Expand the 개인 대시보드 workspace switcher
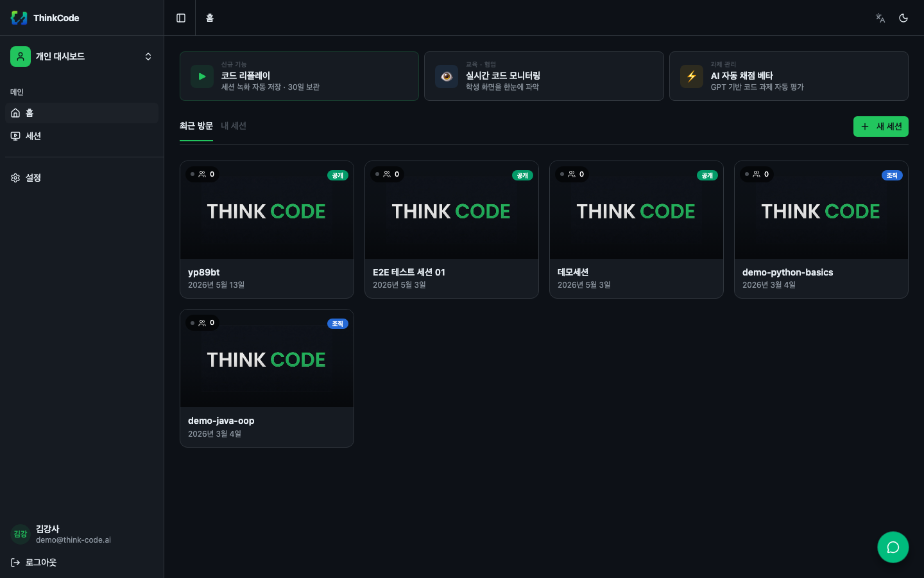The image size is (924, 578). point(82,57)
